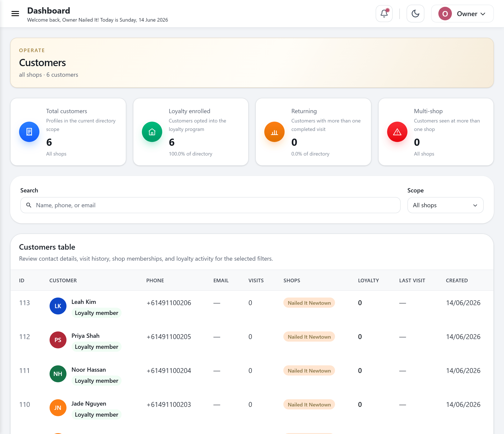Click the all shops · 6 customers subtitle
This screenshot has height=434, width=504.
coord(48,75)
